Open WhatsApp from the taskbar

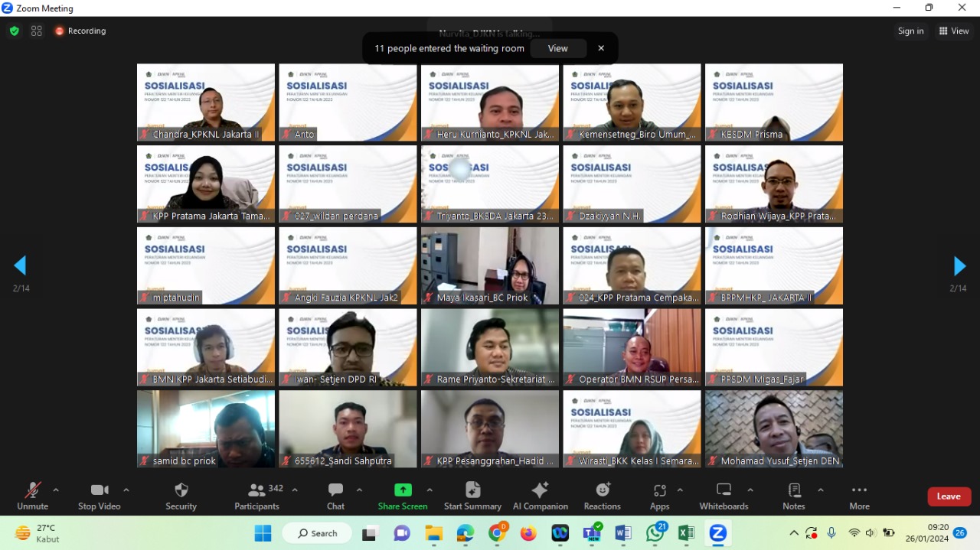click(655, 533)
